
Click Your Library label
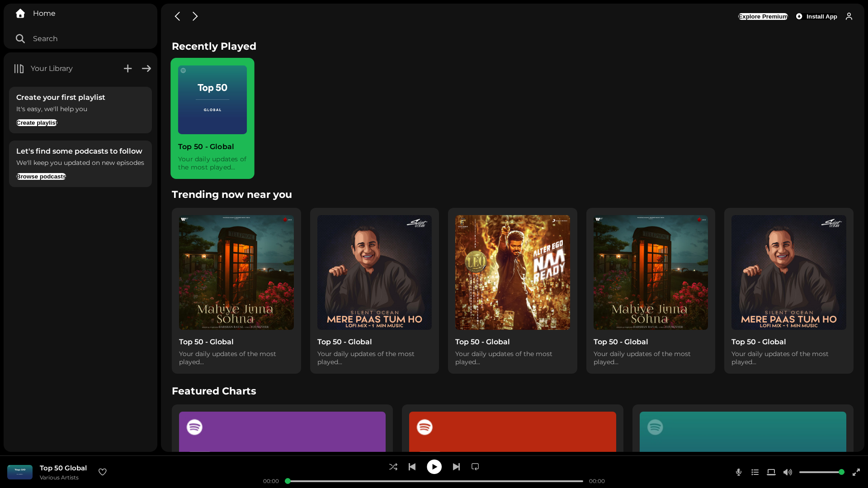pyautogui.click(x=52, y=69)
